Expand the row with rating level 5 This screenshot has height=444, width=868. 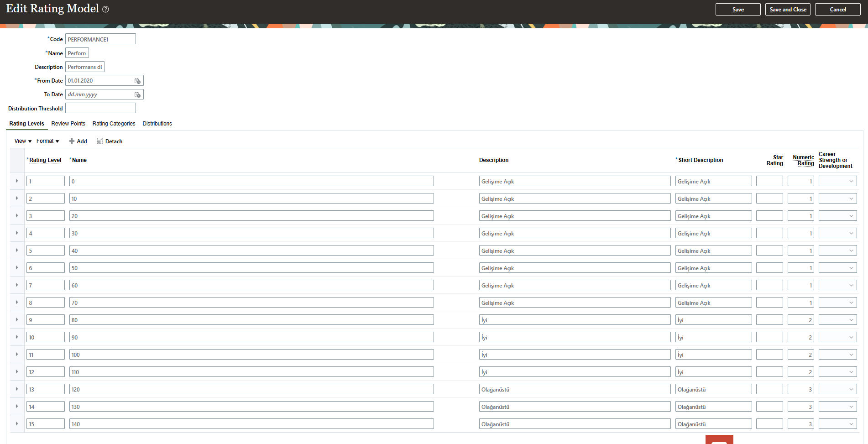point(17,251)
